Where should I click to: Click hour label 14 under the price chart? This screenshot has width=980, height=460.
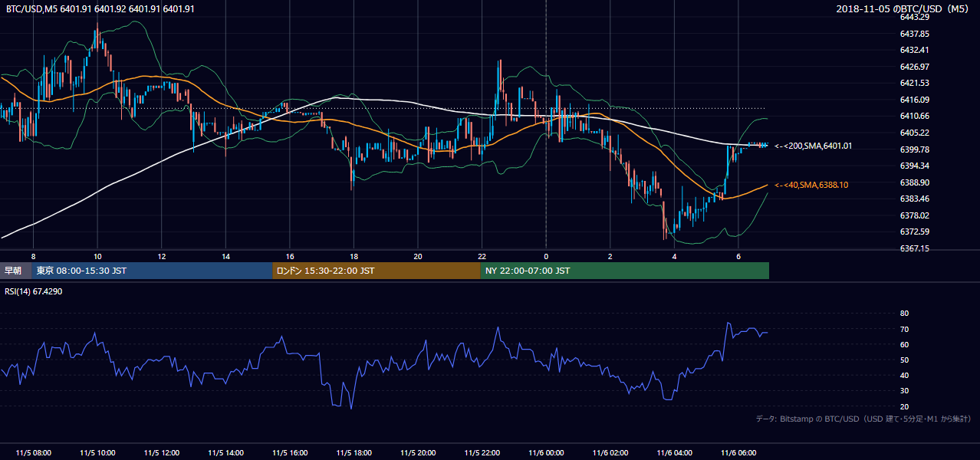[225, 256]
